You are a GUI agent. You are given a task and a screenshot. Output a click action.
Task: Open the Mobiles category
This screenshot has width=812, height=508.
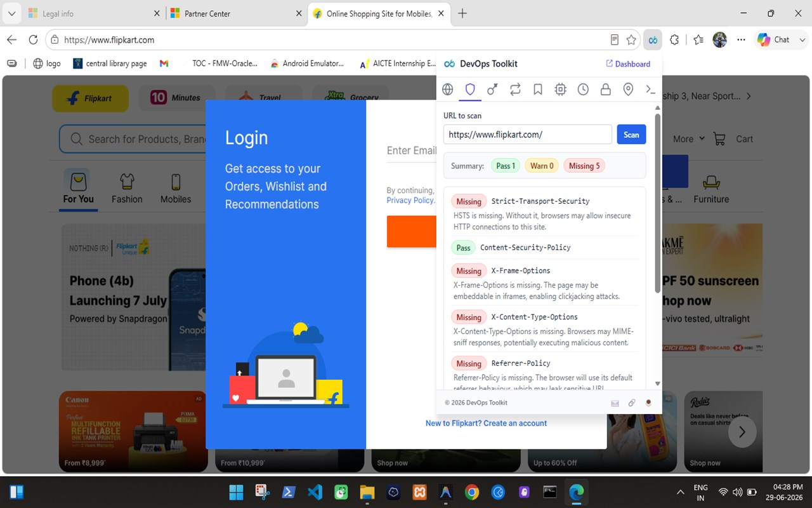(x=176, y=187)
